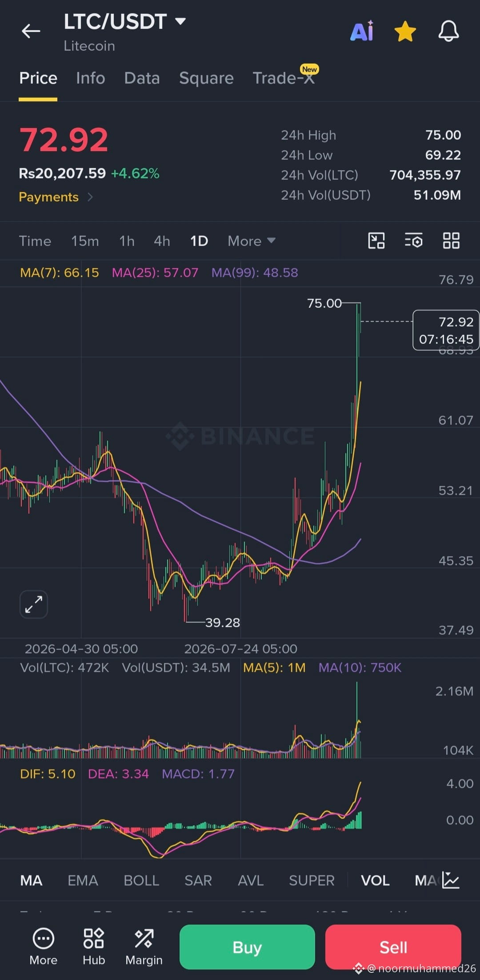Tap the back arrow icon

click(x=31, y=31)
